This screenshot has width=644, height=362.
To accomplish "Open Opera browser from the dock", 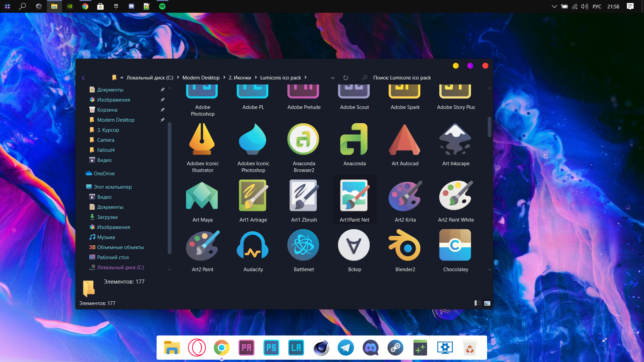I will click(197, 348).
